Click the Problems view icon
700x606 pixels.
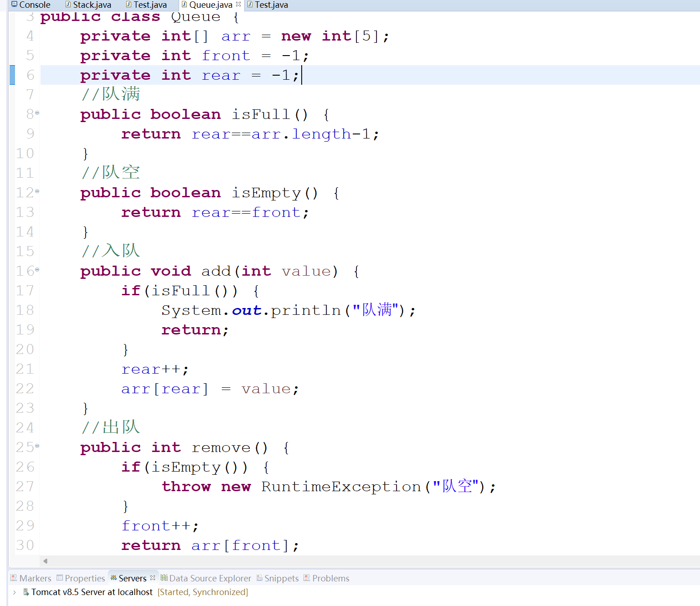tap(307, 578)
